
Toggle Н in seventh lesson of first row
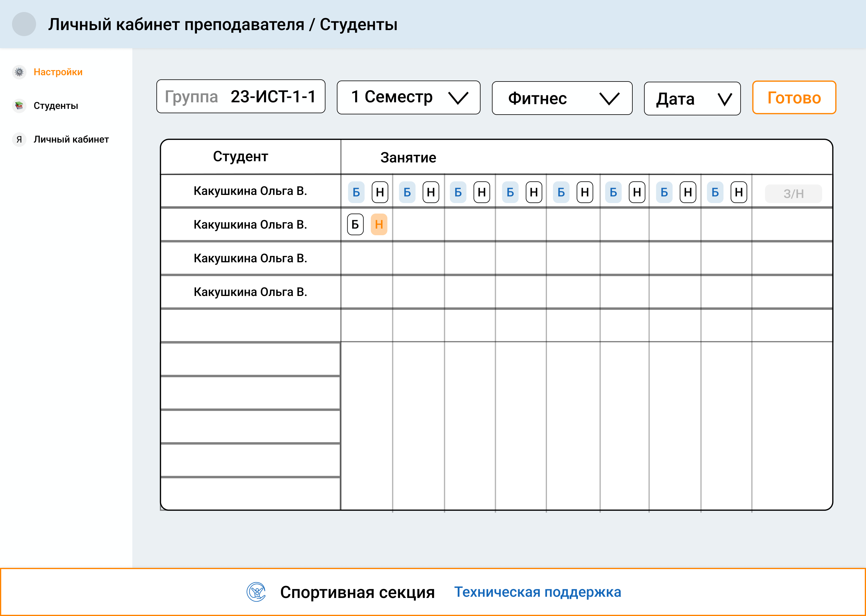coord(688,192)
